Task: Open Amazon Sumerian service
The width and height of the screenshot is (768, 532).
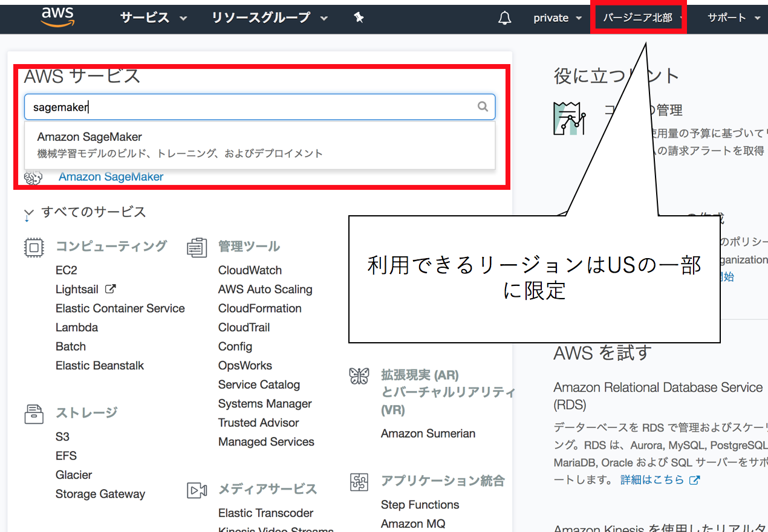Action: pyautogui.click(x=428, y=433)
